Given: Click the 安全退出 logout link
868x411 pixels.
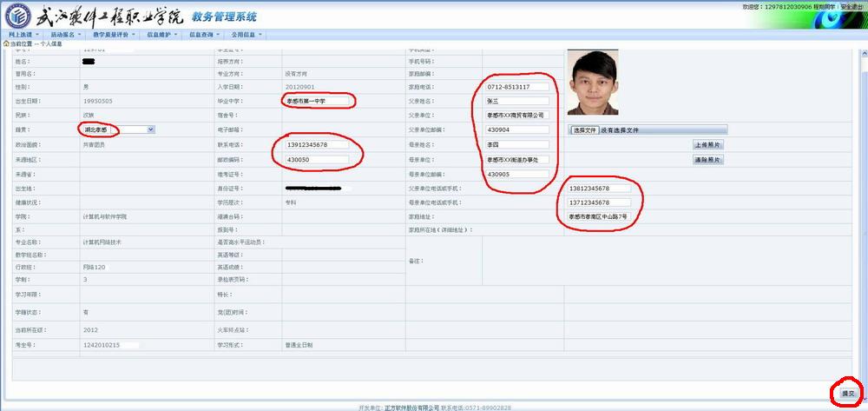Looking at the screenshot, I should pyautogui.click(x=851, y=6).
